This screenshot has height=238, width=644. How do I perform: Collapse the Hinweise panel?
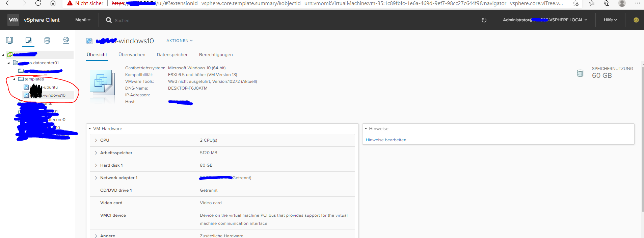coord(366,128)
